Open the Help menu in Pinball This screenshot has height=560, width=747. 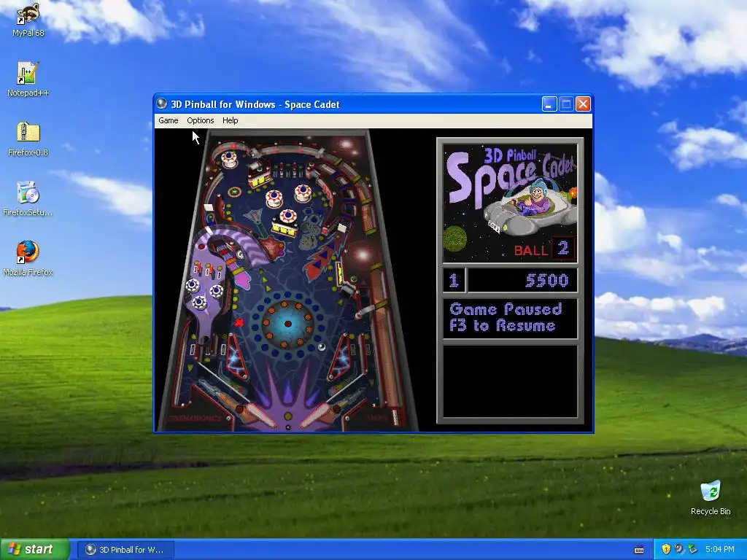tap(230, 120)
